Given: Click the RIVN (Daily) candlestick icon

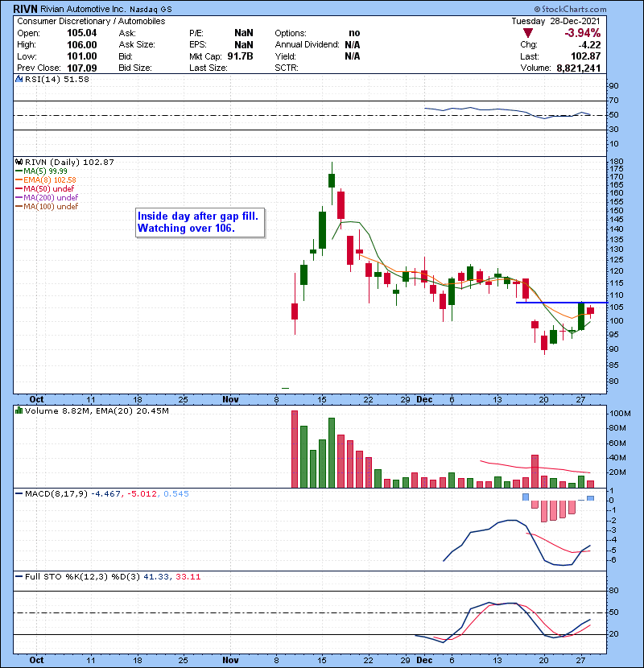Looking at the screenshot, I should [x=19, y=162].
